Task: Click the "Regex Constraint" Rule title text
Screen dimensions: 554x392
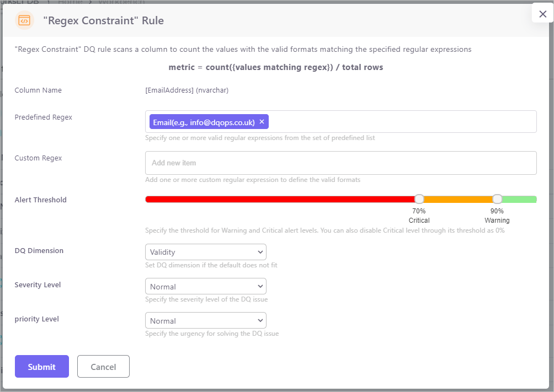Action: 103,21
